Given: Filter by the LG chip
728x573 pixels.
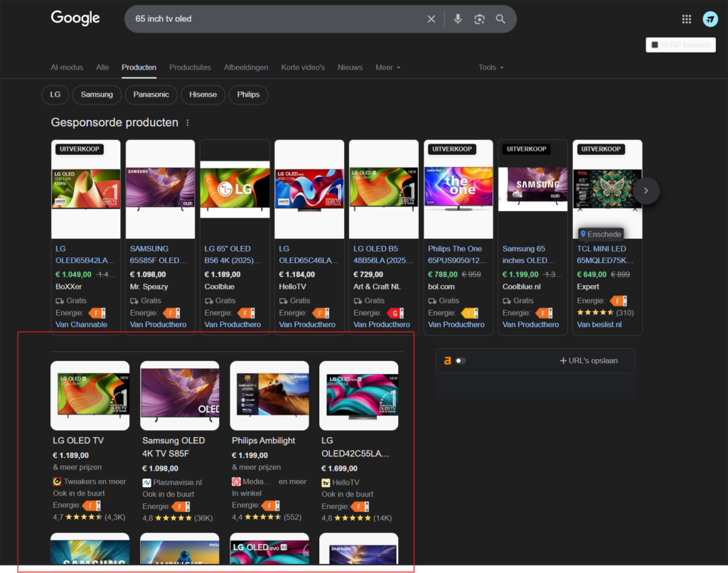Looking at the screenshot, I should (x=55, y=95).
